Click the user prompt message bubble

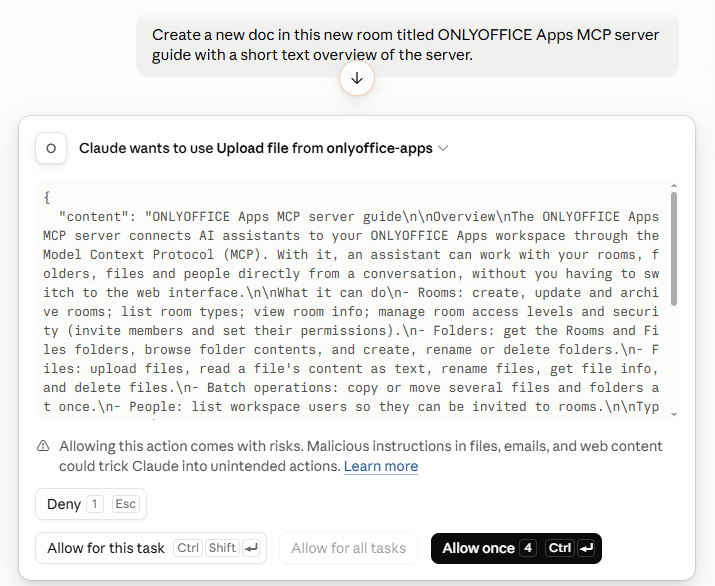tap(407, 45)
